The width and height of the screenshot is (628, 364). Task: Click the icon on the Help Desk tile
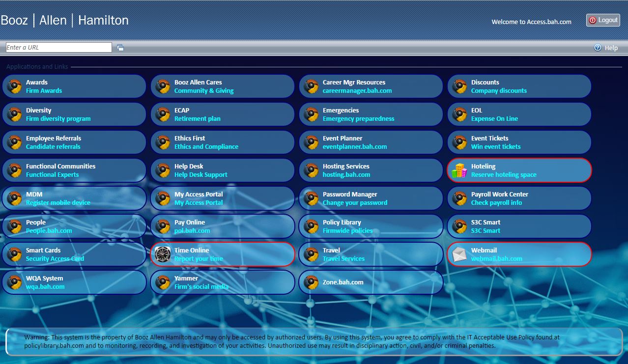click(162, 170)
